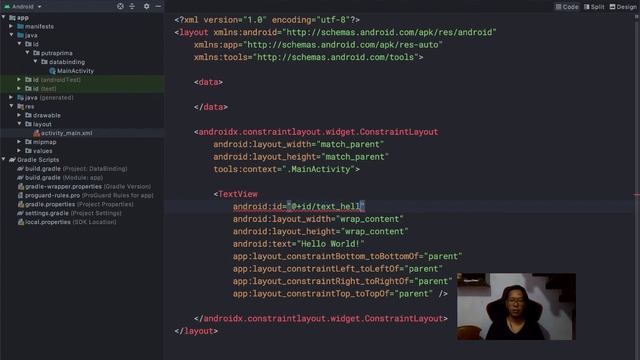Click the app module icon
Image resolution: width=640 pixels, height=360 pixels.
pyautogui.click(x=12, y=18)
